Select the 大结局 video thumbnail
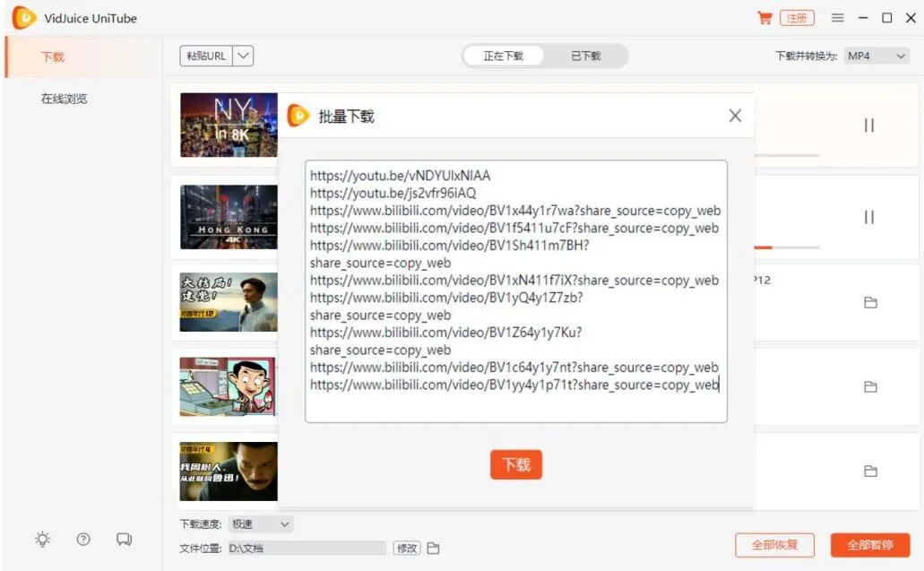The height and width of the screenshot is (571, 924). coord(229,302)
